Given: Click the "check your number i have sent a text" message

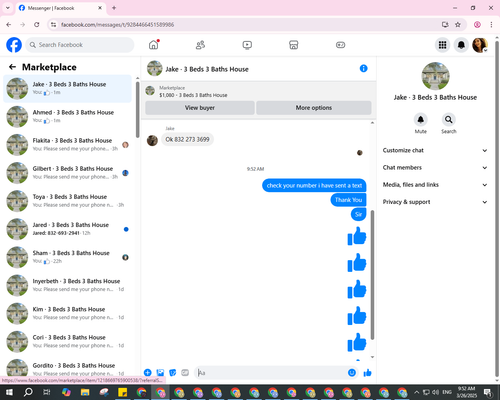Looking at the screenshot, I should point(314,185).
